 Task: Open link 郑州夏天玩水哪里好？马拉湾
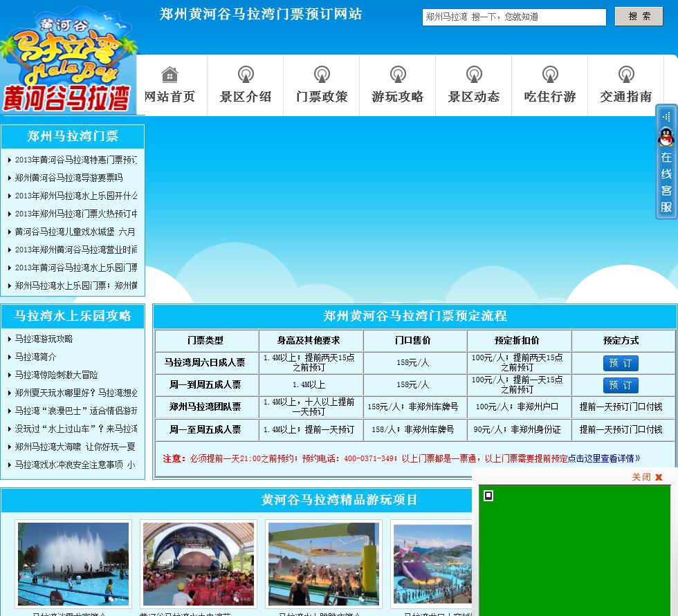[x=75, y=393]
